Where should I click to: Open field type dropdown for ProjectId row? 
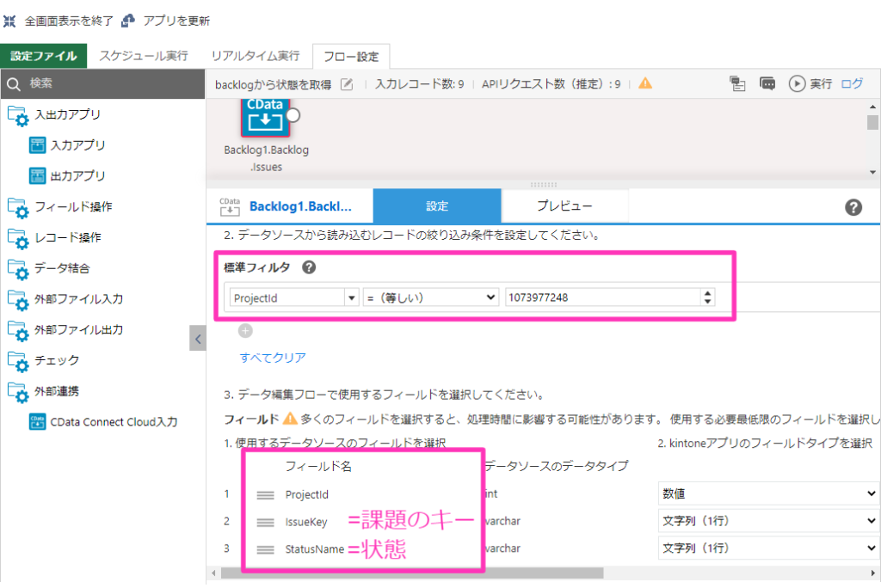pos(768,493)
